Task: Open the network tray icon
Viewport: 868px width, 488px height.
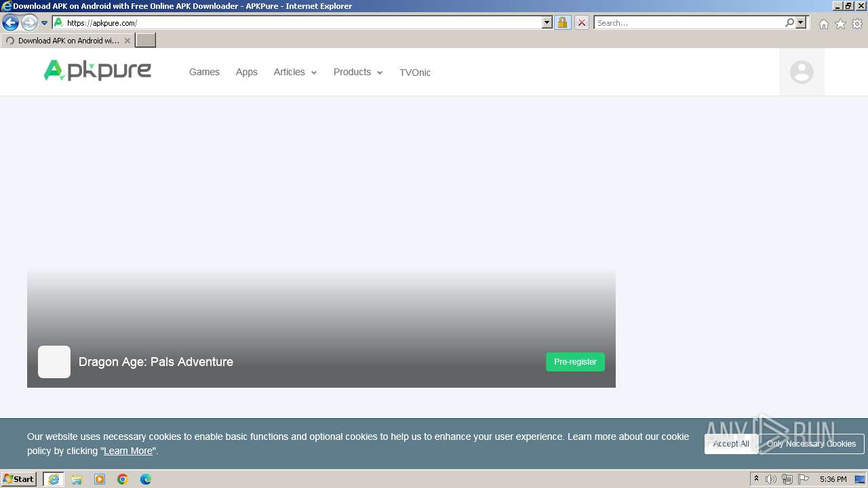Action: point(787,479)
